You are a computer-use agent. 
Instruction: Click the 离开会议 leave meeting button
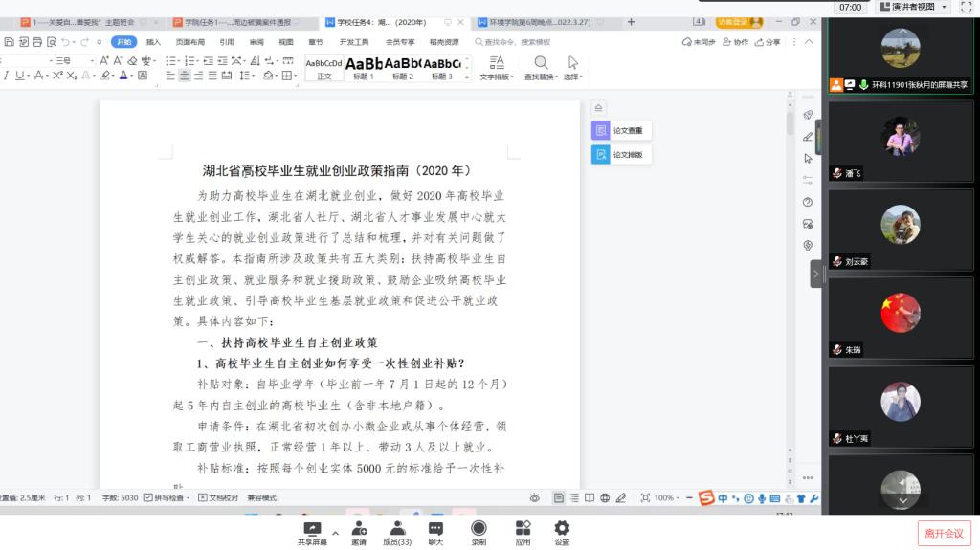point(943,533)
